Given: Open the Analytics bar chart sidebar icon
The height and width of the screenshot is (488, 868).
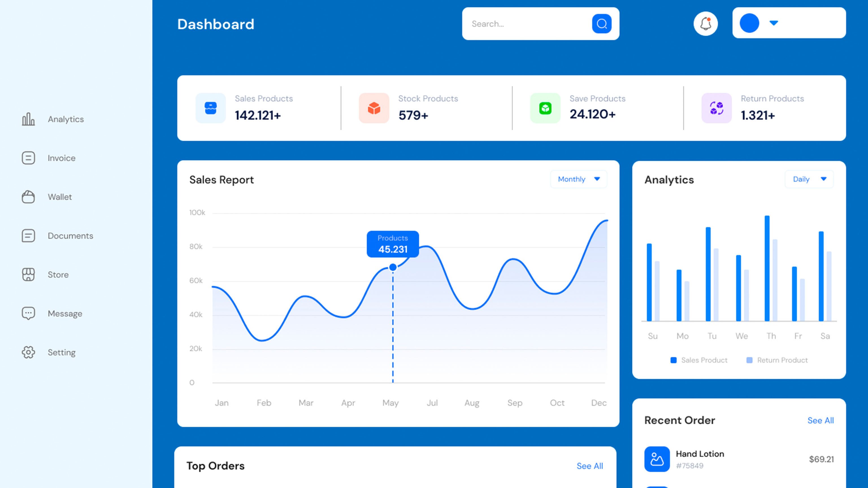Looking at the screenshot, I should (x=28, y=119).
